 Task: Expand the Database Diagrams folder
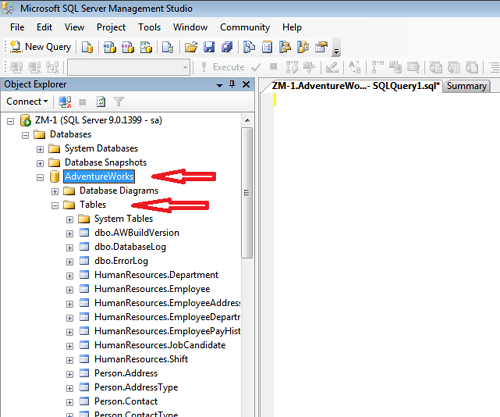point(55,191)
